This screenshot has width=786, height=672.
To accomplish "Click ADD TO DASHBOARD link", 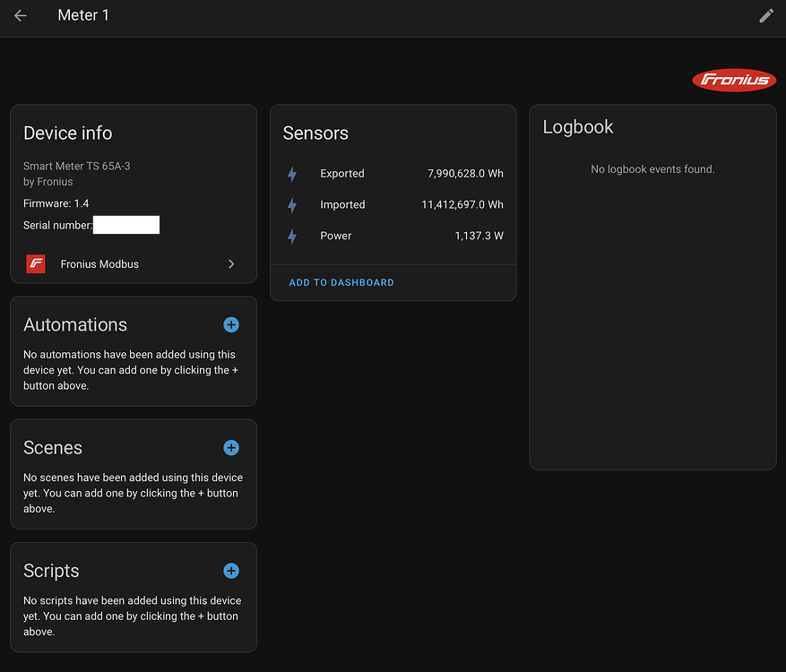I will coord(341,282).
